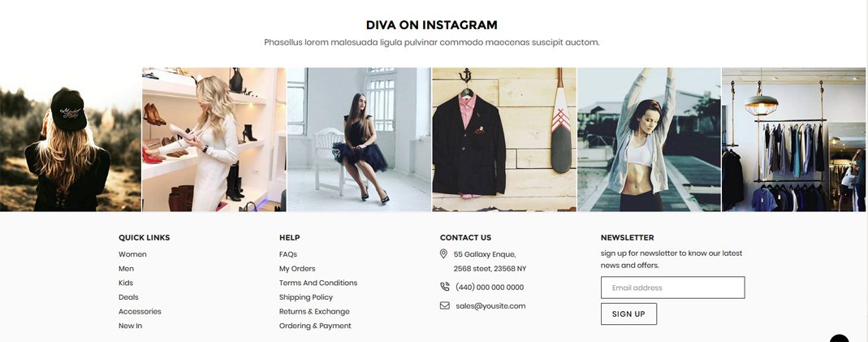The width and height of the screenshot is (868, 342).
Task: Go to My Orders
Action: click(297, 269)
